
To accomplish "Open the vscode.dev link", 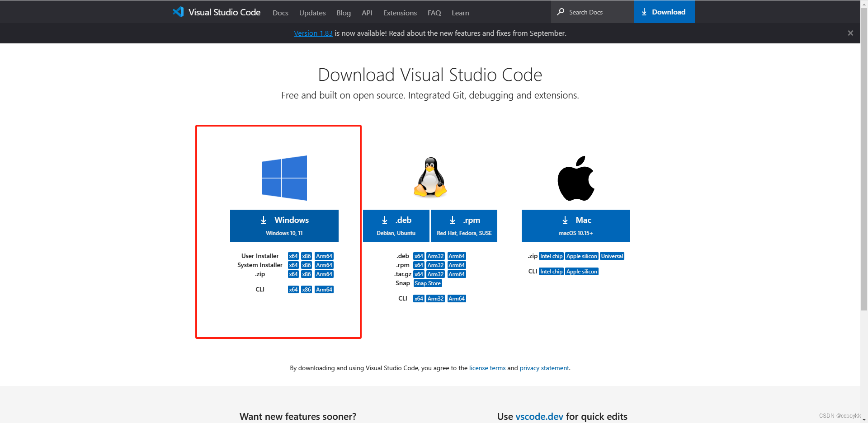I will tap(539, 416).
